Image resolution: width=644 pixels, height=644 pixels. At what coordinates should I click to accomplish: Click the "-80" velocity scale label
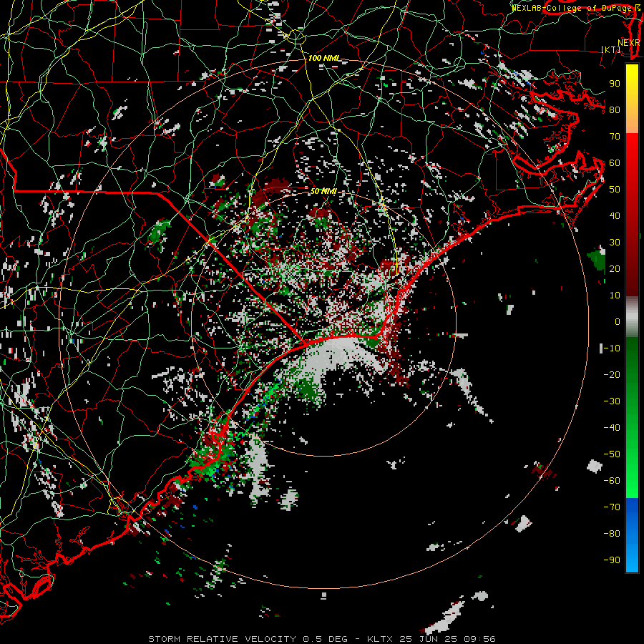(x=612, y=534)
